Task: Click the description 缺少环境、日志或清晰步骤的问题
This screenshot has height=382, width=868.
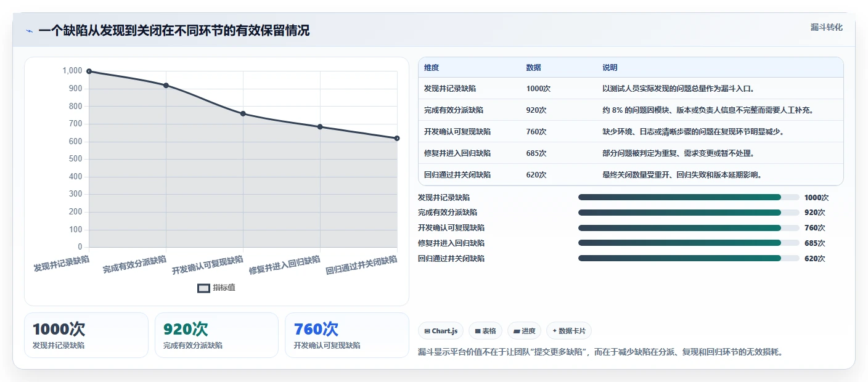Action: 694,132
